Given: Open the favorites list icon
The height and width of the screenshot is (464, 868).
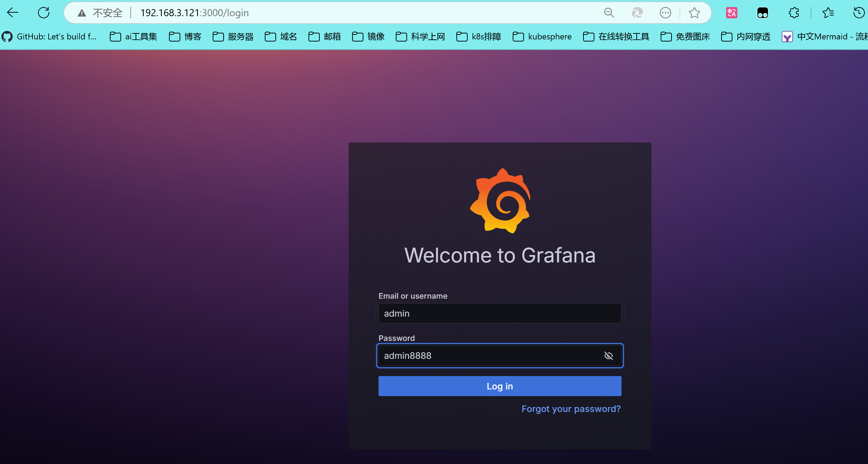Looking at the screenshot, I should [x=828, y=13].
